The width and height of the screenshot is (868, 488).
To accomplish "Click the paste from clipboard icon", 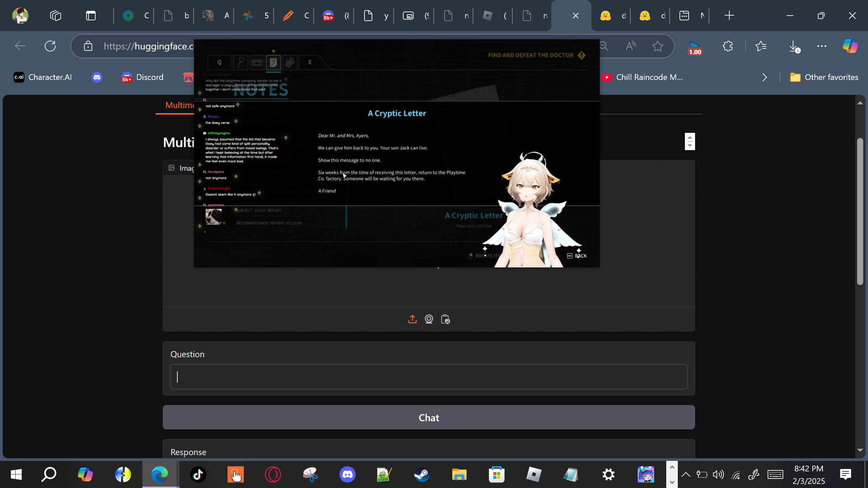I will (446, 319).
